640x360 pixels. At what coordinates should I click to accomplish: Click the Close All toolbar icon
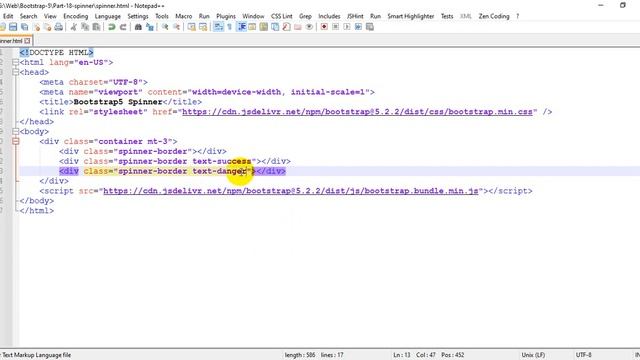click(x=47, y=27)
